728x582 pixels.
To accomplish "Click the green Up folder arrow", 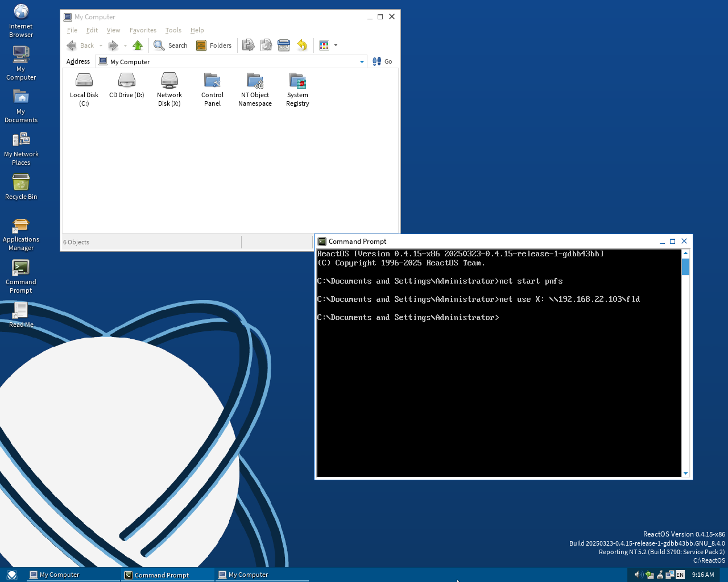I will 138,45.
